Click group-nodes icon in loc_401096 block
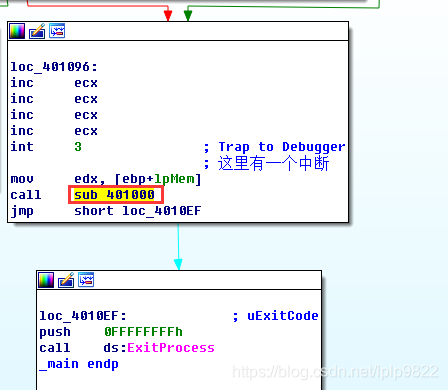This screenshot has width=448, height=390. coord(57,31)
